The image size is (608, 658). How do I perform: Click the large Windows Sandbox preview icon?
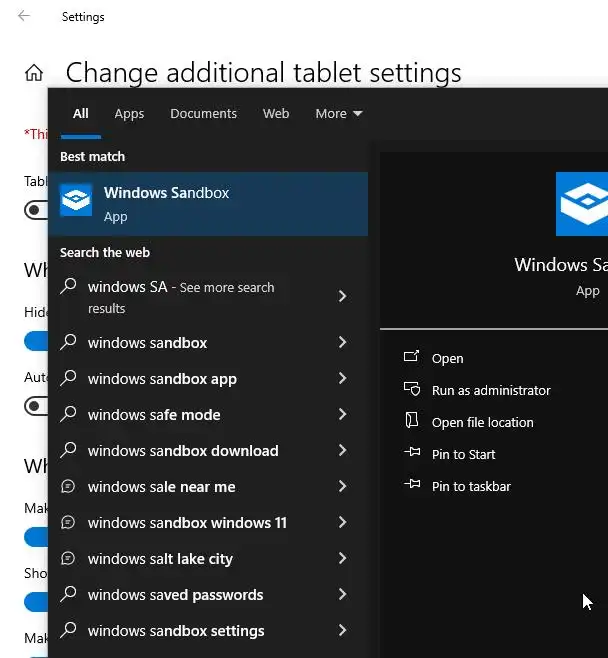coord(582,204)
